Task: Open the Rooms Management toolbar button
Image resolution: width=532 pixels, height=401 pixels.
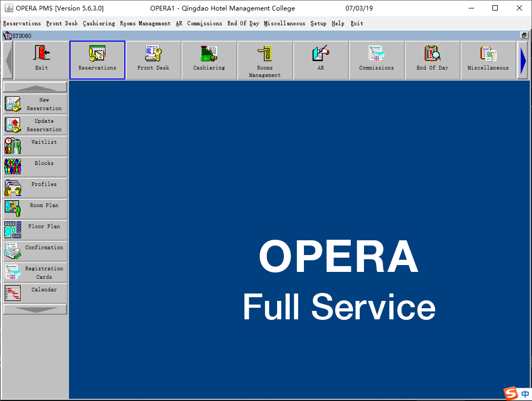Action: click(265, 60)
